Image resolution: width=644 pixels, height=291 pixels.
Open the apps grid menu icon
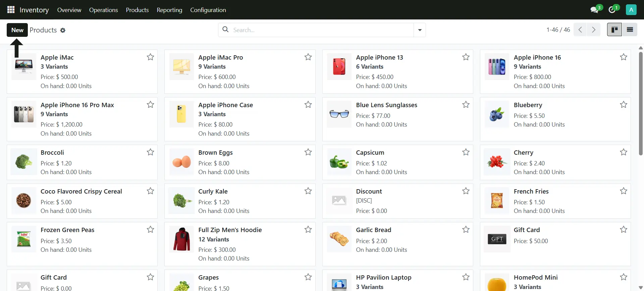click(x=11, y=10)
